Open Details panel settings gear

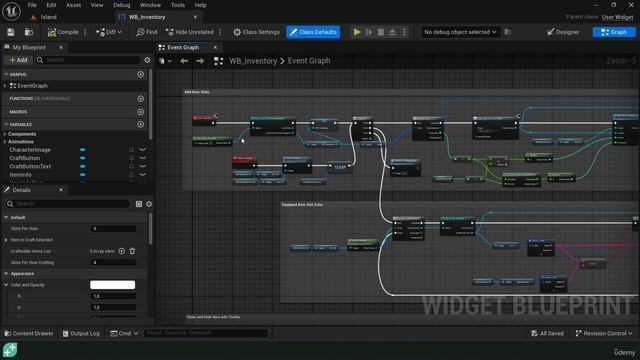click(x=149, y=204)
